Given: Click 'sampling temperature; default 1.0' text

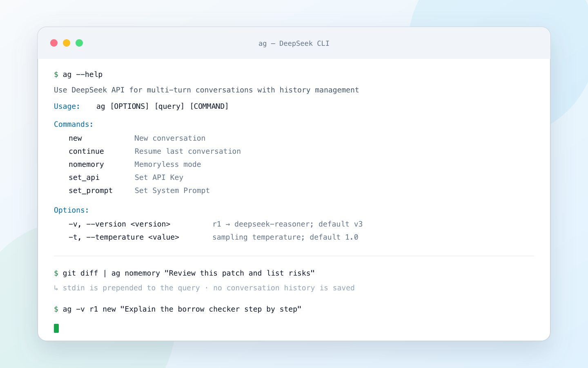Looking at the screenshot, I should 285,237.
